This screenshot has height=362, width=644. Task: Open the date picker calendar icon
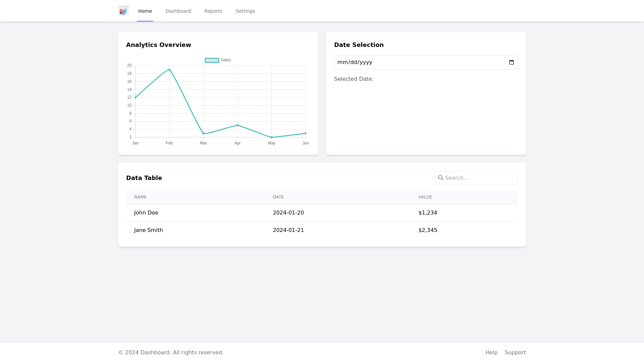pyautogui.click(x=511, y=62)
